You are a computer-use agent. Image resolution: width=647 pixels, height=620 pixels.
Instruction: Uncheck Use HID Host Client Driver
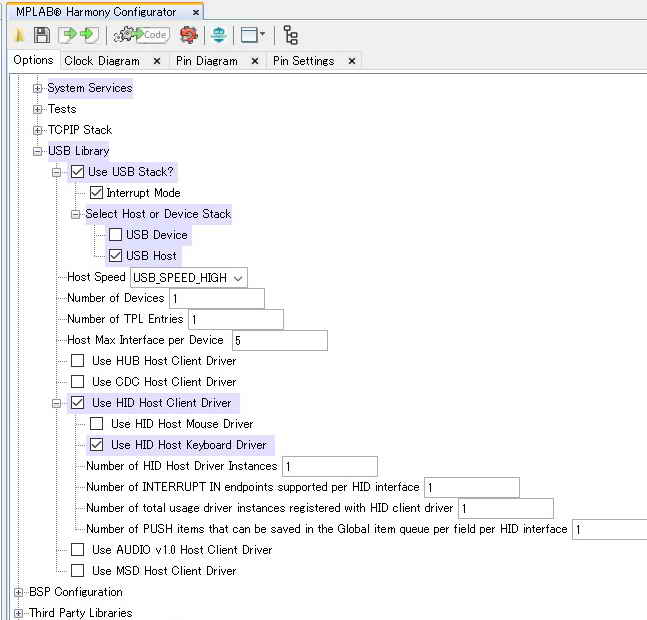pos(77,403)
